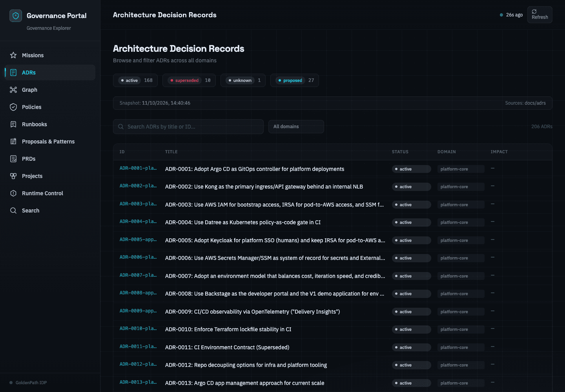This screenshot has height=392, width=565.
Task: Filter by active status chip
Action: [135, 80]
